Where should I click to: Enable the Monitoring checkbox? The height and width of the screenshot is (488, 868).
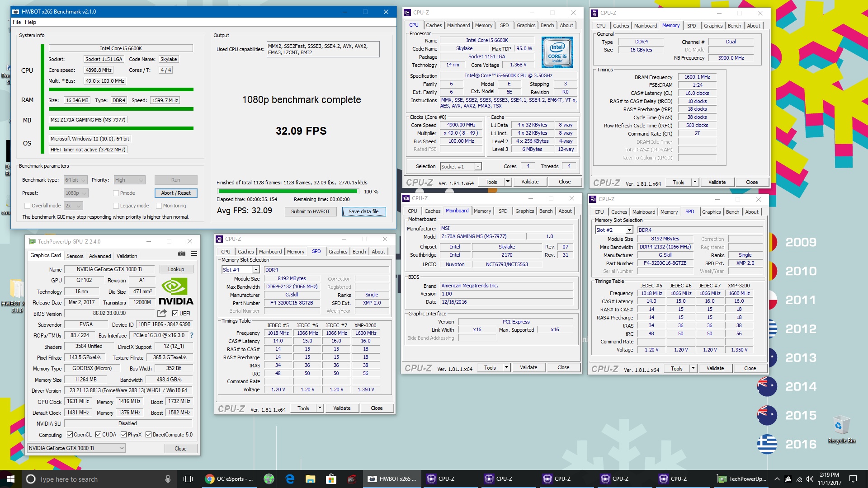(x=159, y=206)
